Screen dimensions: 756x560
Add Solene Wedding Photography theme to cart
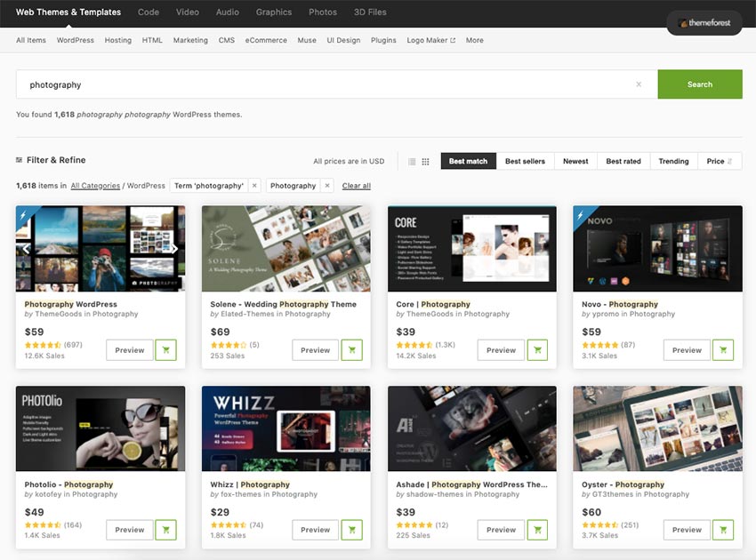click(352, 350)
